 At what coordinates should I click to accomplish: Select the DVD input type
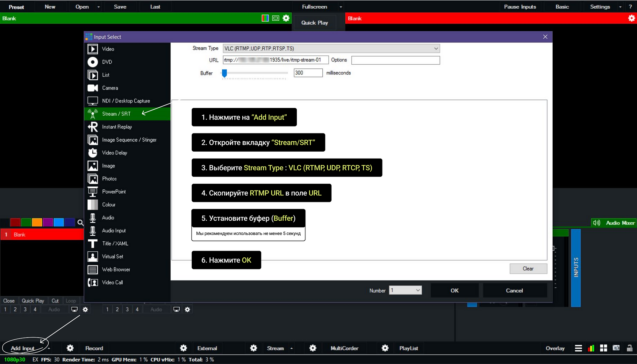[x=127, y=62]
